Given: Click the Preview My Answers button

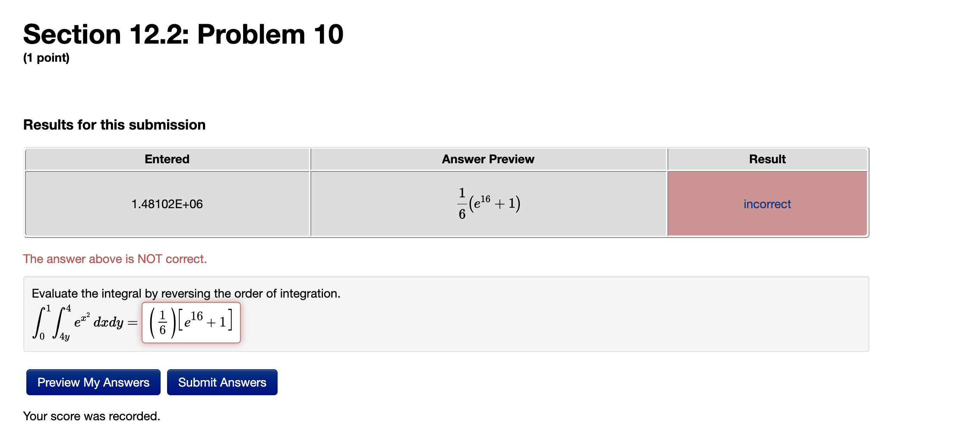Looking at the screenshot, I should tap(92, 382).
